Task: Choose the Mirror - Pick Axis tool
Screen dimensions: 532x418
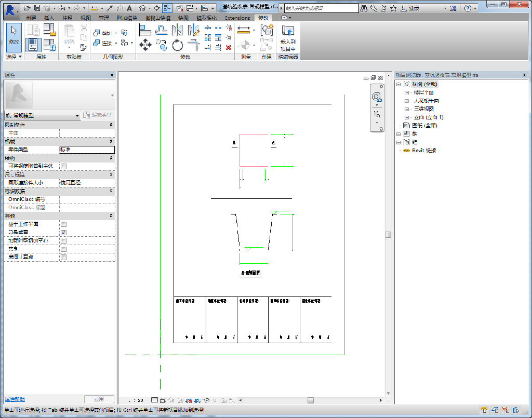Action: (178, 30)
